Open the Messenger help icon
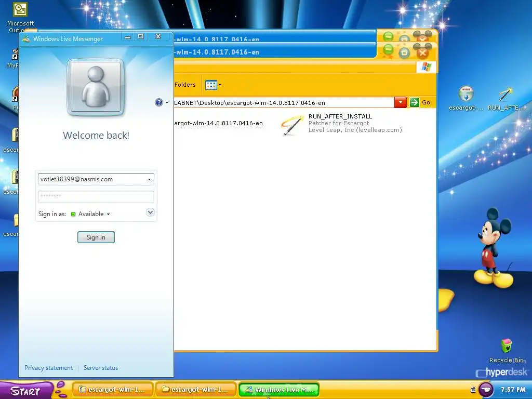 click(158, 102)
